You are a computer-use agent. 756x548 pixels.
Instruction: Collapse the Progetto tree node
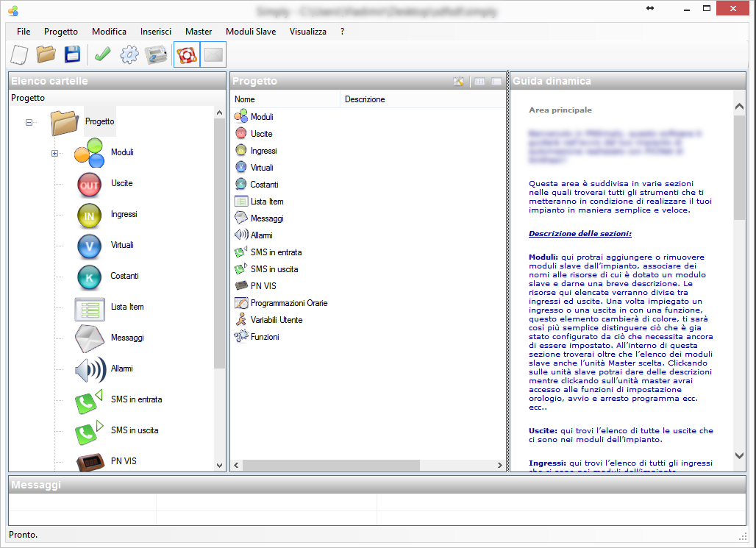[x=29, y=123]
